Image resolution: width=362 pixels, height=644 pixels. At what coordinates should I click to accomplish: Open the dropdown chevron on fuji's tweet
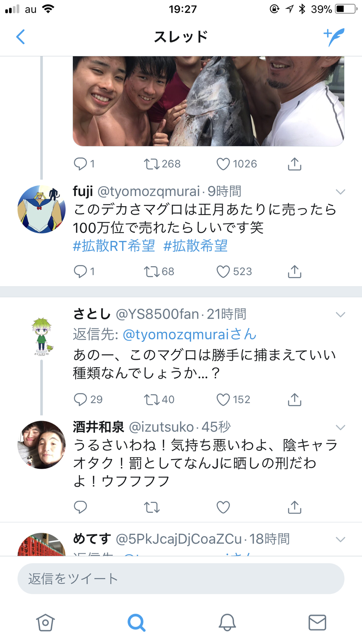pyautogui.click(x=340, y=192)
